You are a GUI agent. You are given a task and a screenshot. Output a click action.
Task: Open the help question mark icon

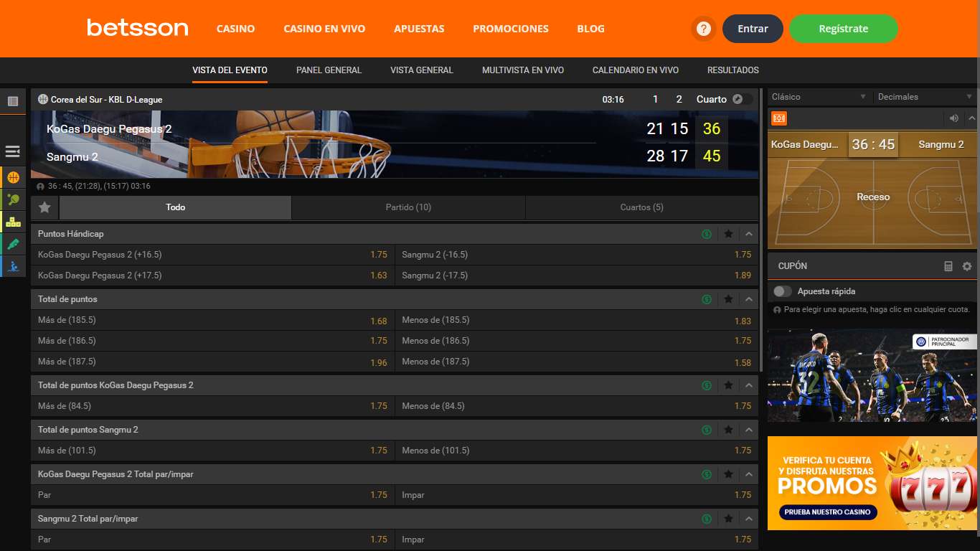tap(704, 29)
